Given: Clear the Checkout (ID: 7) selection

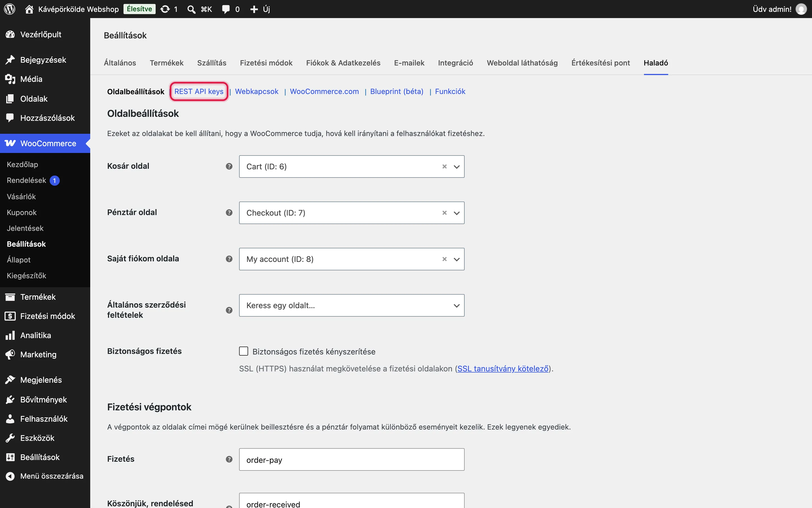Looking at the screenshot, I should (445, 213).
